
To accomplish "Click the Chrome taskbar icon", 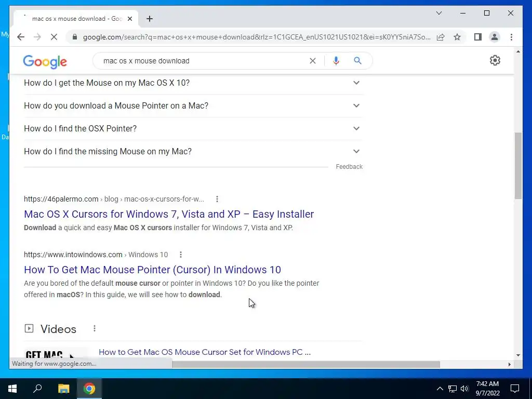I will pyautogui.click(x=89, y=389).
